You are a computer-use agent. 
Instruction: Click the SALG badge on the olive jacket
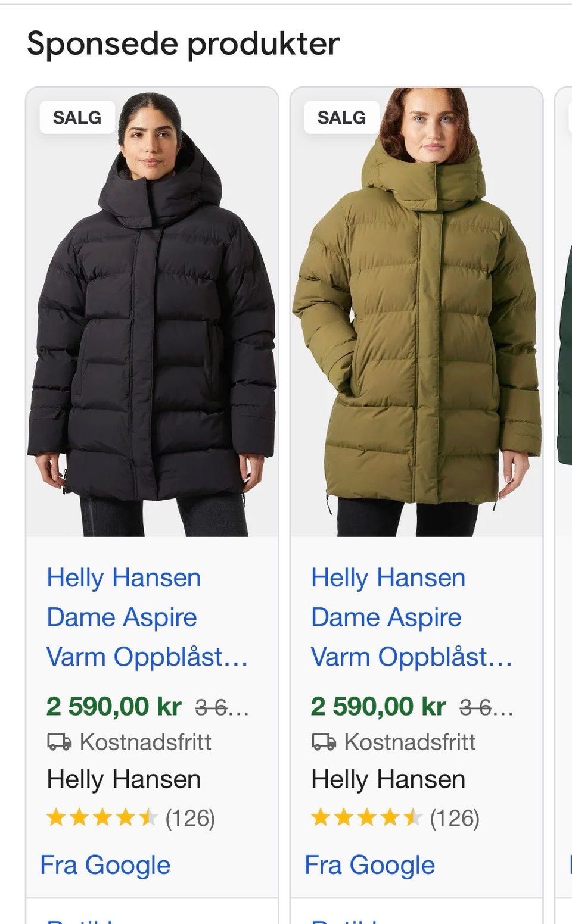pyautogui.click(x=341, y=117)
